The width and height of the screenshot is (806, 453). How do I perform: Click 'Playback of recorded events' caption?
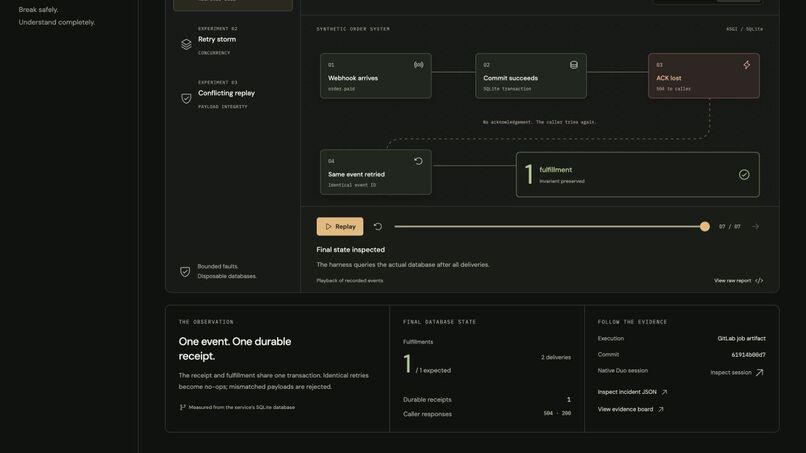click(x=350, y=281)
